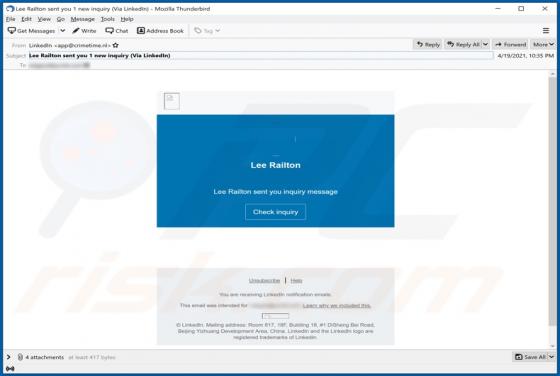The height and width of the screenshot is (376, 560).
Task: Open the Edit menu
Action: coord(26,19)
